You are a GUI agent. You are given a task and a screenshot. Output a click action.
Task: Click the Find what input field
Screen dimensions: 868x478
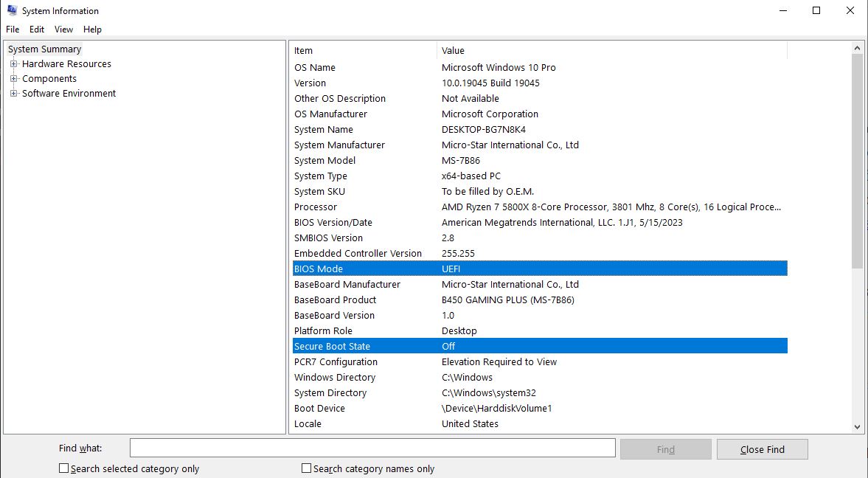[372, 448]
